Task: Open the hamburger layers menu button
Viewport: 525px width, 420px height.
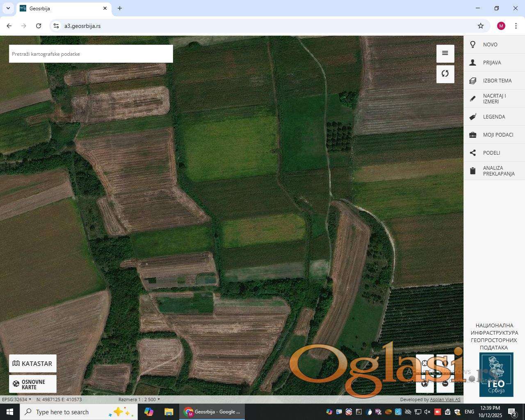Action: tap(445, 53)
